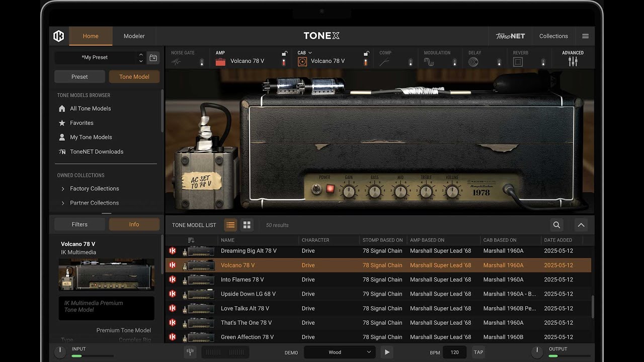
Task: Click the Reverb module icon
Action: (x=518, y=62)
